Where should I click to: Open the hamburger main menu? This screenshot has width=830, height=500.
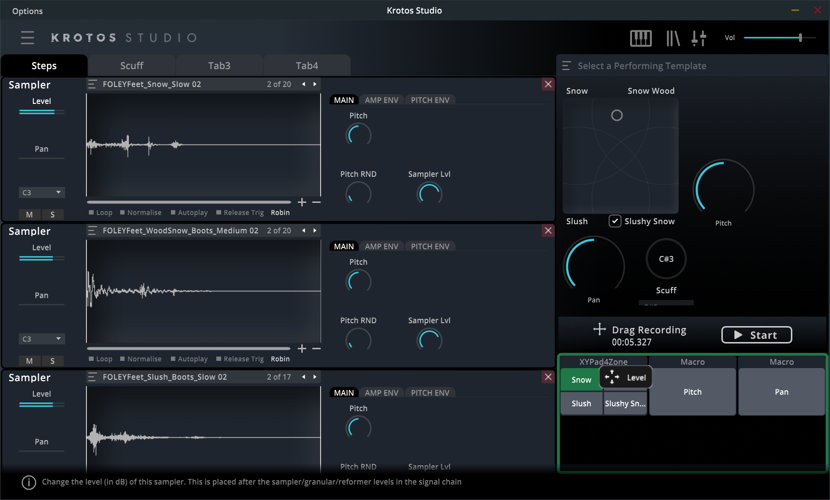point(28,38)
